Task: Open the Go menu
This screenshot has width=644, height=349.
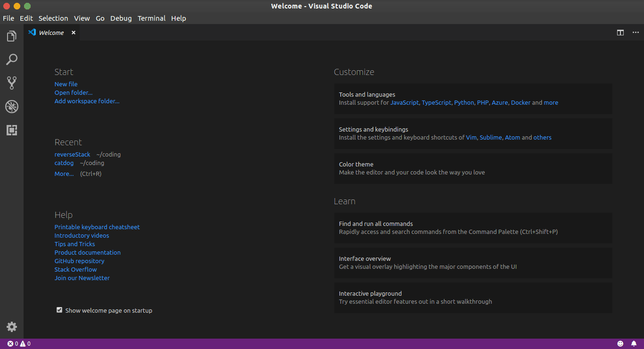Action: coord(100,18)
